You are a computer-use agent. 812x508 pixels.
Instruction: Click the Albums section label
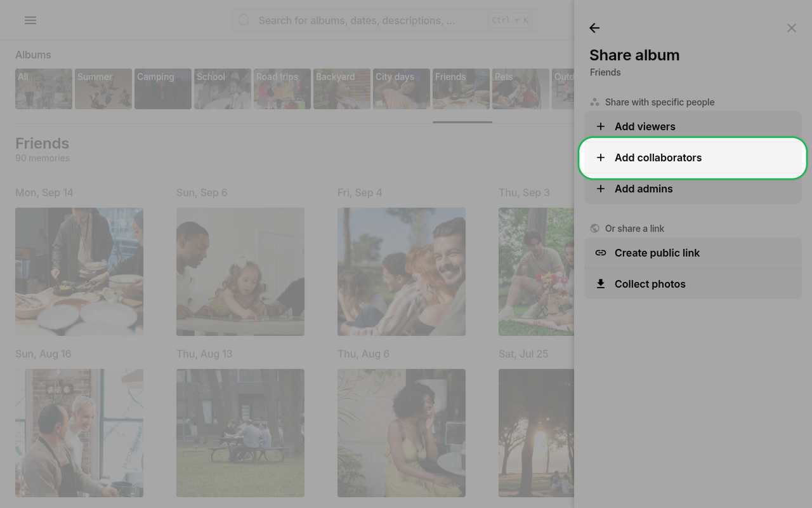(33, 55)
